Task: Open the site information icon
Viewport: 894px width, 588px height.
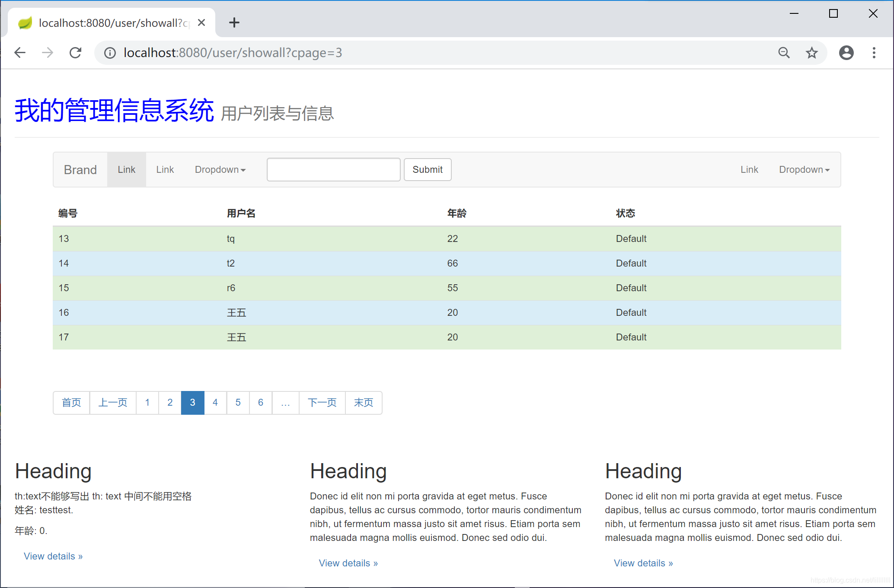Action: pyautogui.click(x=110, y=53)
